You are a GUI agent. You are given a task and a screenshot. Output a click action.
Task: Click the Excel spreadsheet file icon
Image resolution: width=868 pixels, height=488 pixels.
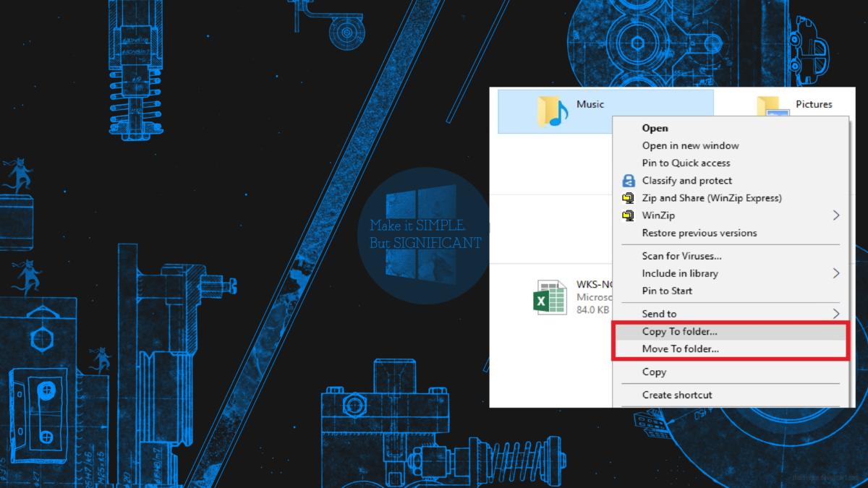click(550, 297)
